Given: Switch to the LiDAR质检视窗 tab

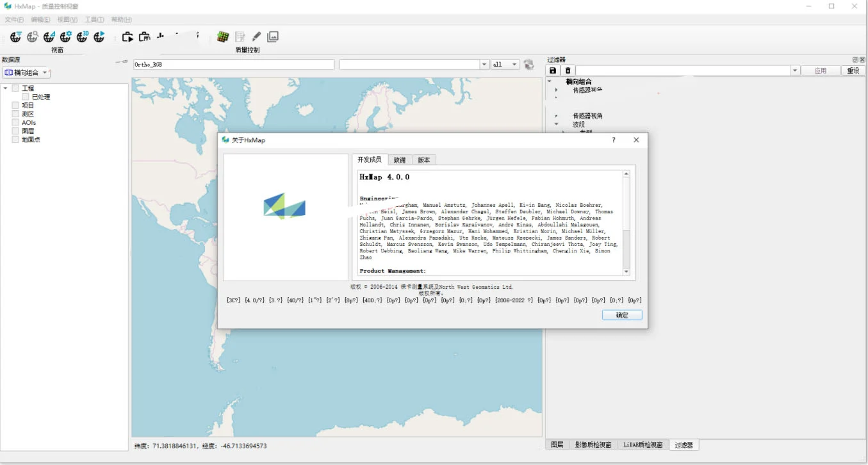Looking at the screenshot, I should (643, 445).
